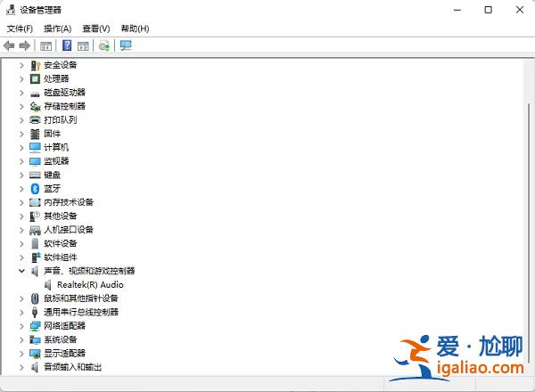Viewport: 535px width, 392px height.
Task: Select the 通用串行总线控制器 label
Action: [x=81, y=312]
